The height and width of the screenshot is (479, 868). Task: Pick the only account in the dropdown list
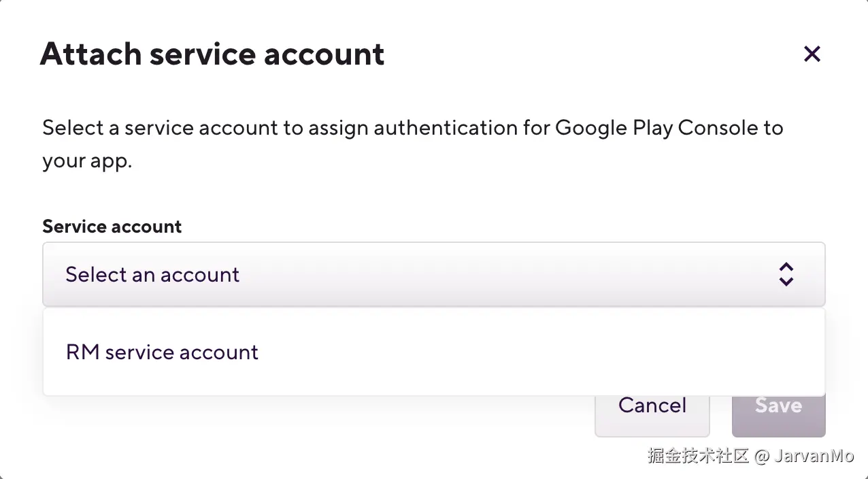[162, 352]
